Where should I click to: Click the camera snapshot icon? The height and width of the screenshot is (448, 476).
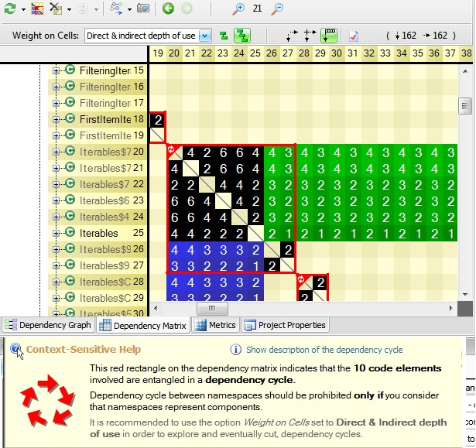[x=143, y=9]
